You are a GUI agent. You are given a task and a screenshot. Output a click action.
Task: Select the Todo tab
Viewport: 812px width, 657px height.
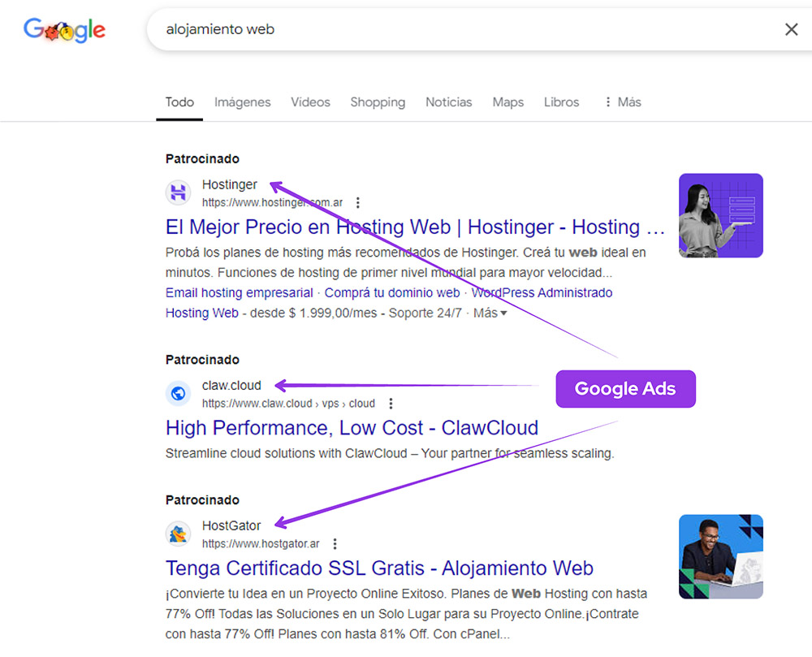[179, 102]
